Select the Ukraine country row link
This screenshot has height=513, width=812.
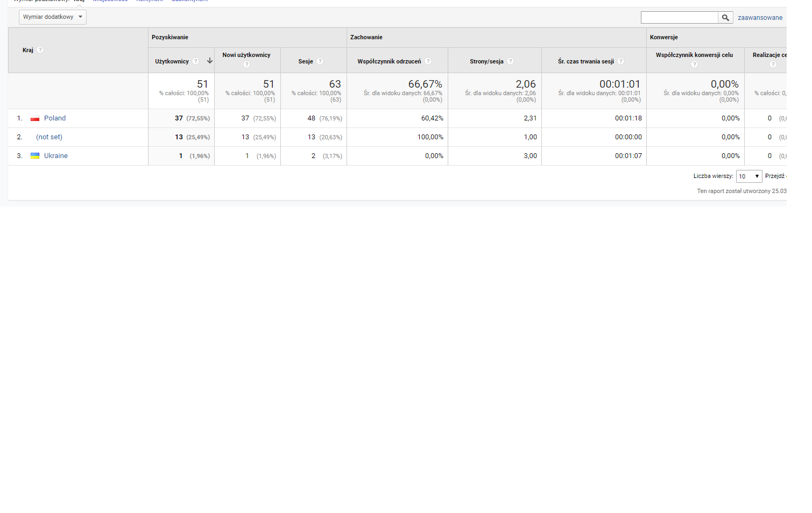pyautogui.click(x=56, y=156)
